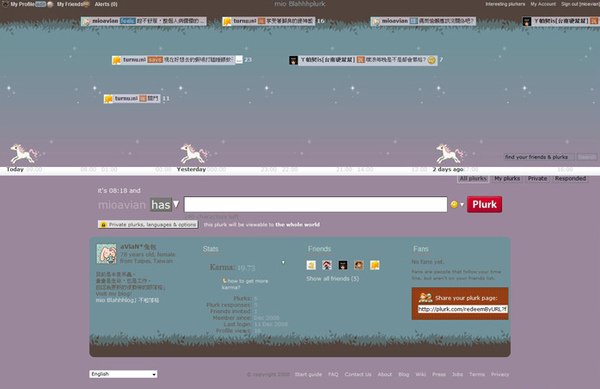The image size is (600, 389).
Task: Open Start guide footer link
Action: (x=308, y=374)
